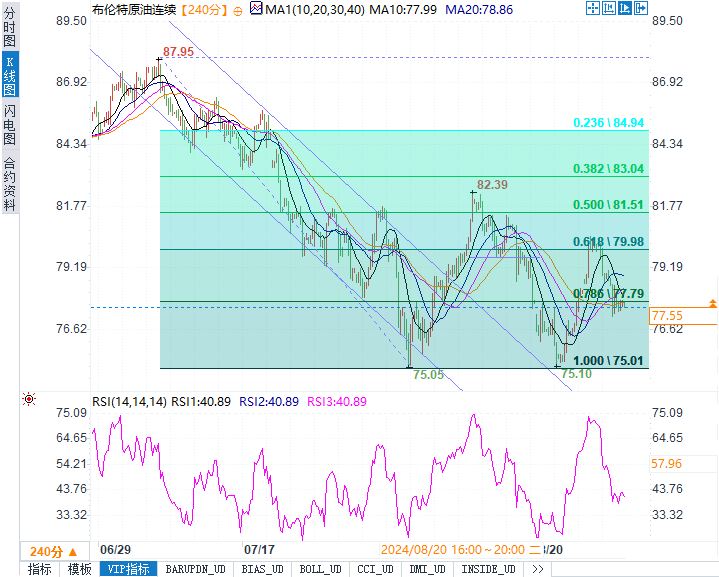This screenshot has height=577, width=719.
Task: Click the orange circle icon after 240分
Action: [238, 11]
